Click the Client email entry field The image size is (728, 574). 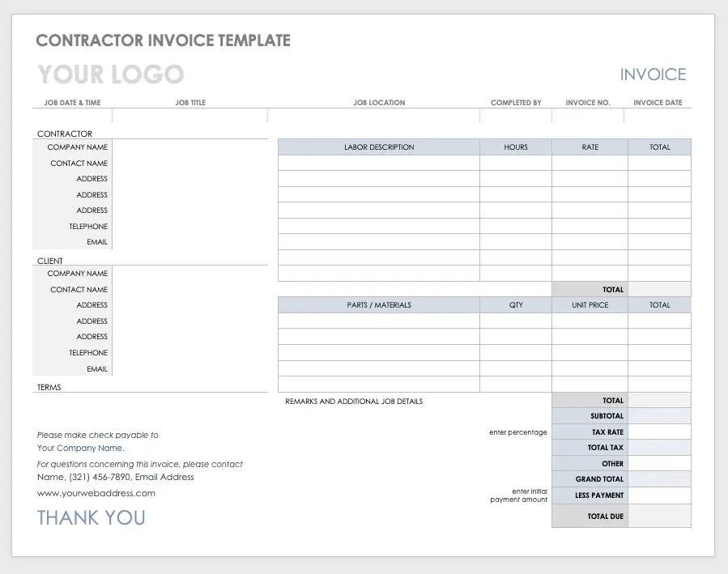tap(190, 369)
